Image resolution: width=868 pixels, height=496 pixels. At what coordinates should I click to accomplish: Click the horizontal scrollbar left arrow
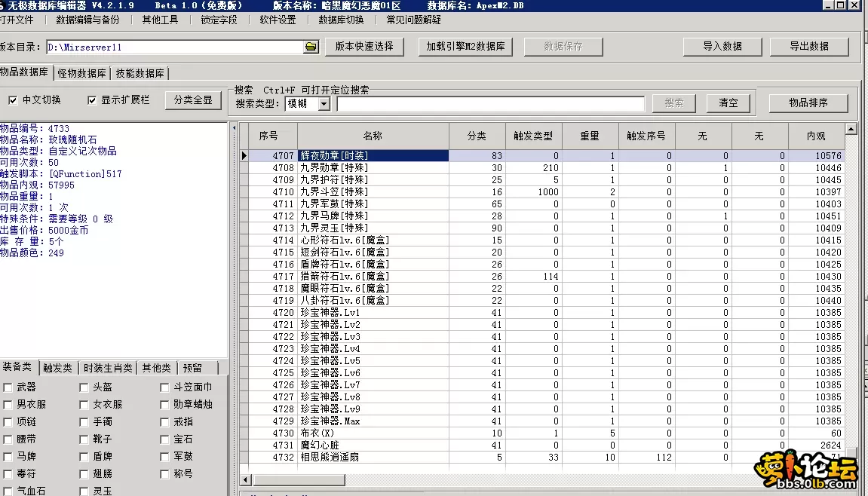coord(247,480)
